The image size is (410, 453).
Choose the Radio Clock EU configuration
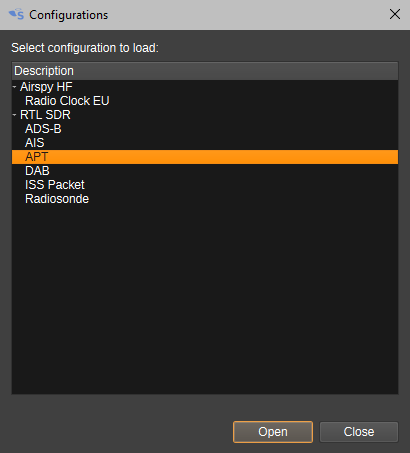click(67, 101)
